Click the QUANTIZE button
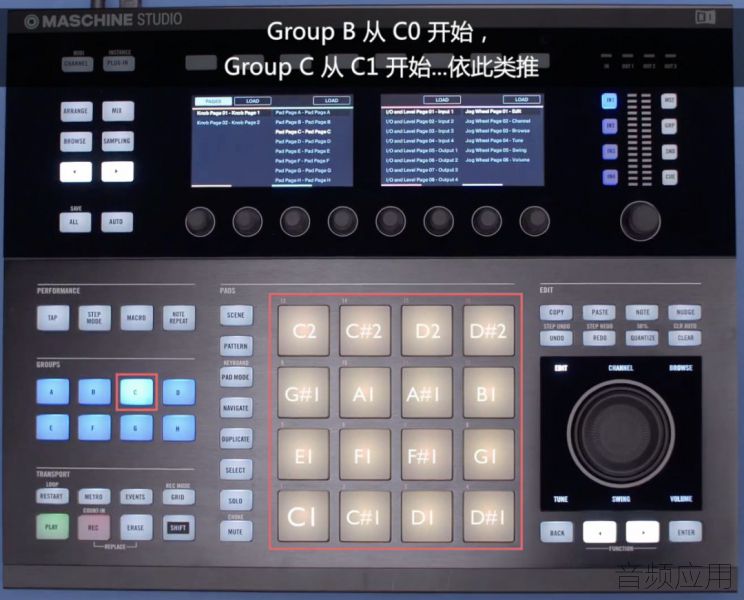The image size is (744, 600). click(x=642, y=338)
